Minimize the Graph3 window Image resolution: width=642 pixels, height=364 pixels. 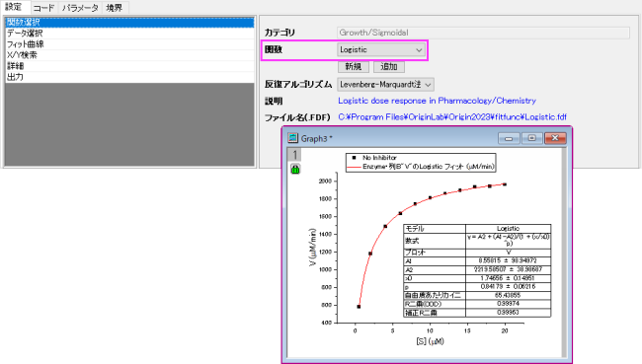pyautogui.click(x=509, y=139)
